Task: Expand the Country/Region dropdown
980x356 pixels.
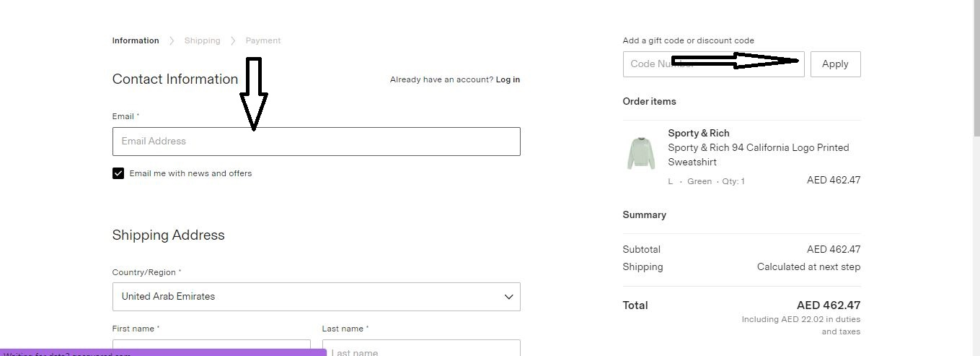Action: click(316, 297)
